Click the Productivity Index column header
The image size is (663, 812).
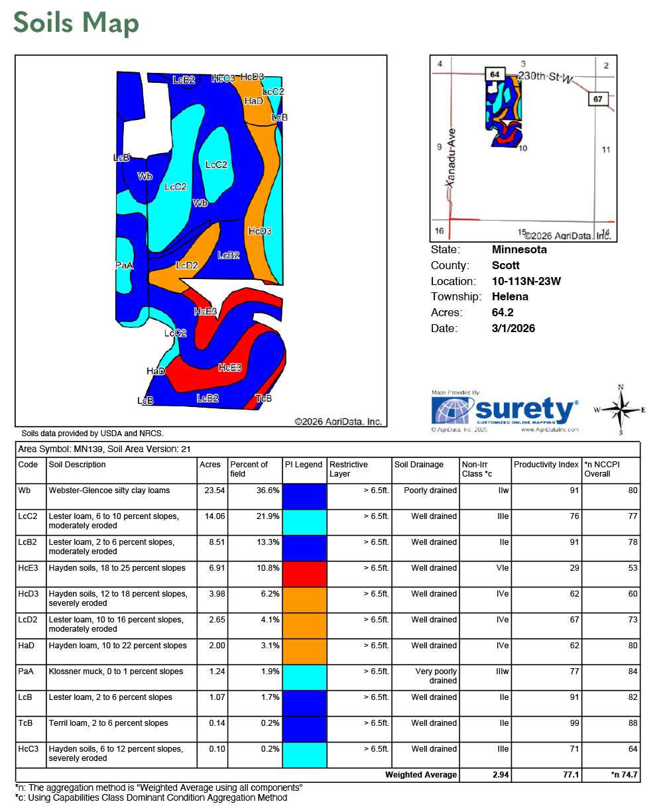point(546,465)
